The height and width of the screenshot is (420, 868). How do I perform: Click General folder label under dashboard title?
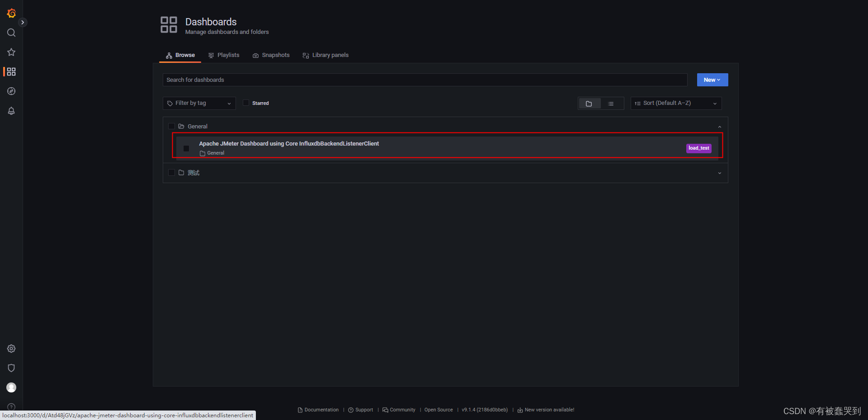tap(212, 153)
